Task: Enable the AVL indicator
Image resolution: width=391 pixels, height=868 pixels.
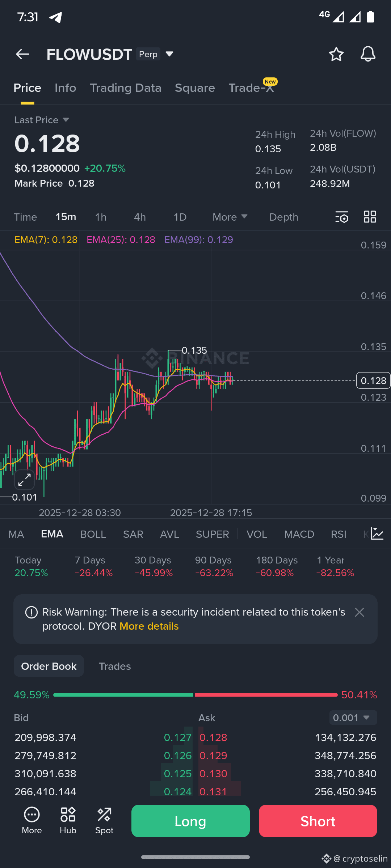Action: 169,534
